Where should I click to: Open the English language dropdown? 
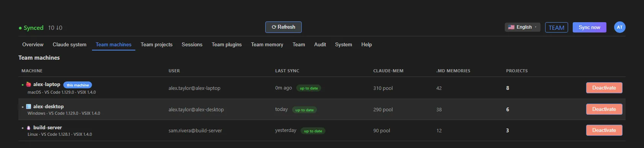point(522,27)
